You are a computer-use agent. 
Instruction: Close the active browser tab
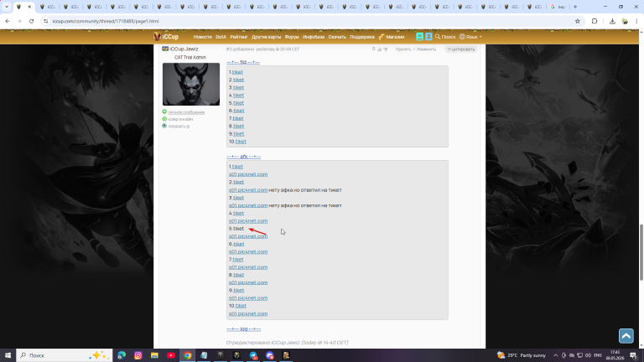(29, 7)
